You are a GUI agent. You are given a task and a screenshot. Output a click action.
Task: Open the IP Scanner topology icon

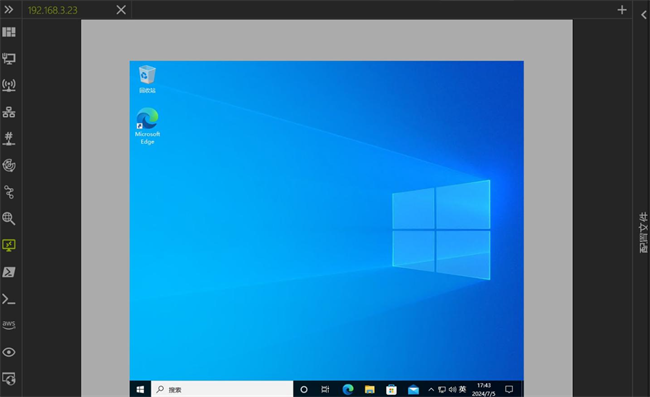[x=9, y=112]
